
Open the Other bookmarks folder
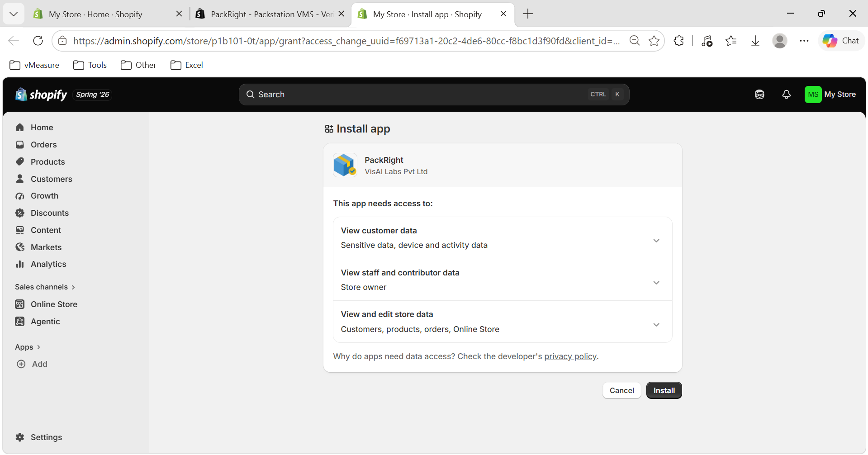(x=138, y=65)
